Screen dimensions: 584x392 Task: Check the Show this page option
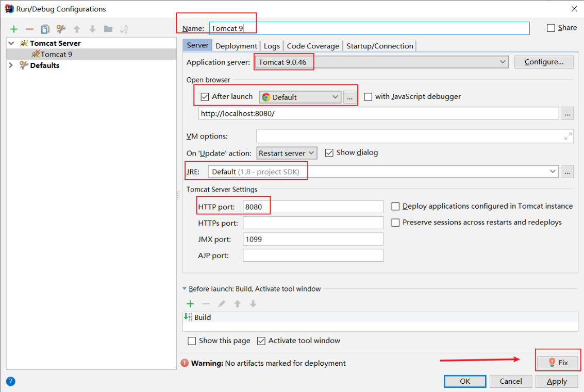(192, 340)
